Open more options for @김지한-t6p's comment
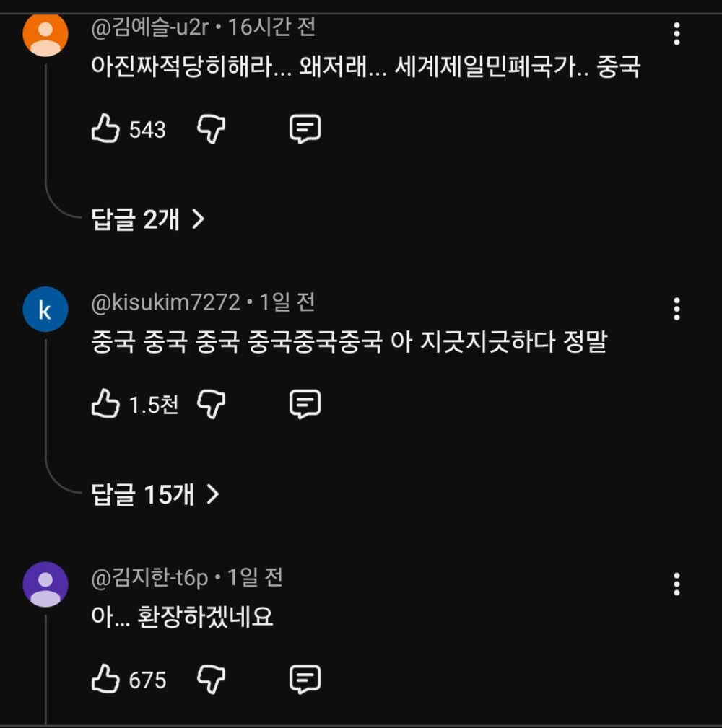Screen dimensions: 722x728 click(677, 584)
